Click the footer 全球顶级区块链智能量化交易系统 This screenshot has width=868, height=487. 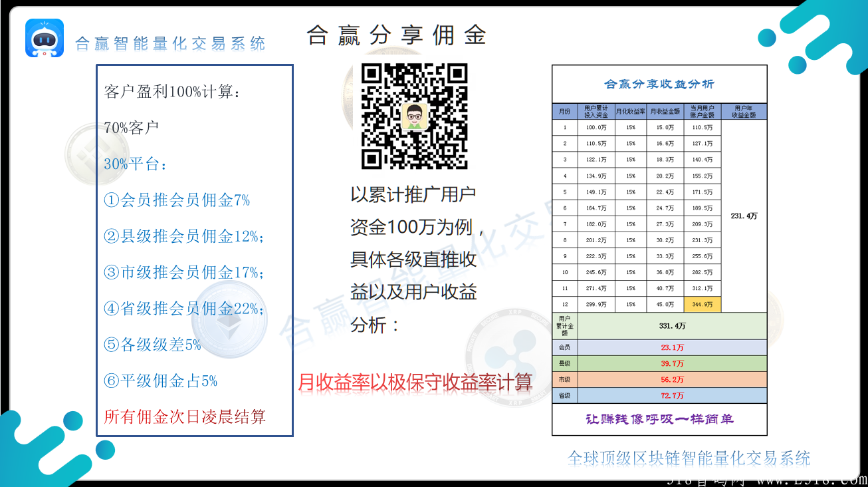[x=689, y=458]
